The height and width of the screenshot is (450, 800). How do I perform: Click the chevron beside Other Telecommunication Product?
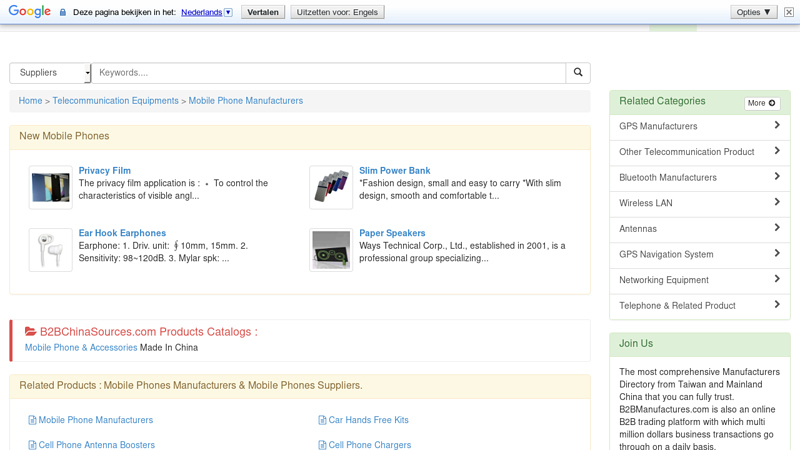(x=777, y=151)
